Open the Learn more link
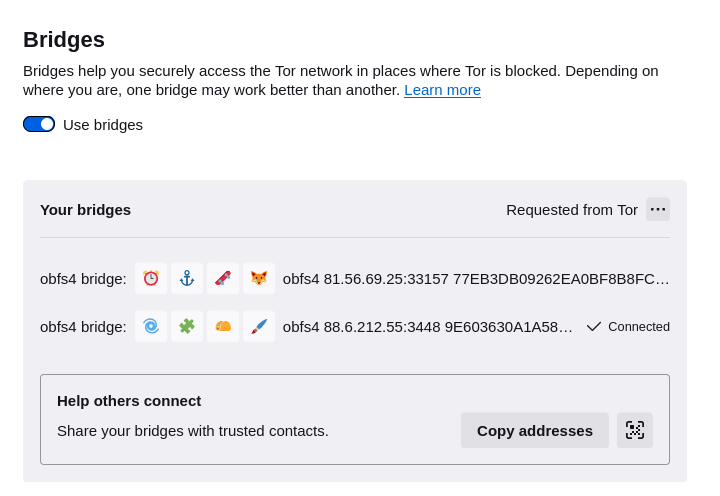 (442, 90)
